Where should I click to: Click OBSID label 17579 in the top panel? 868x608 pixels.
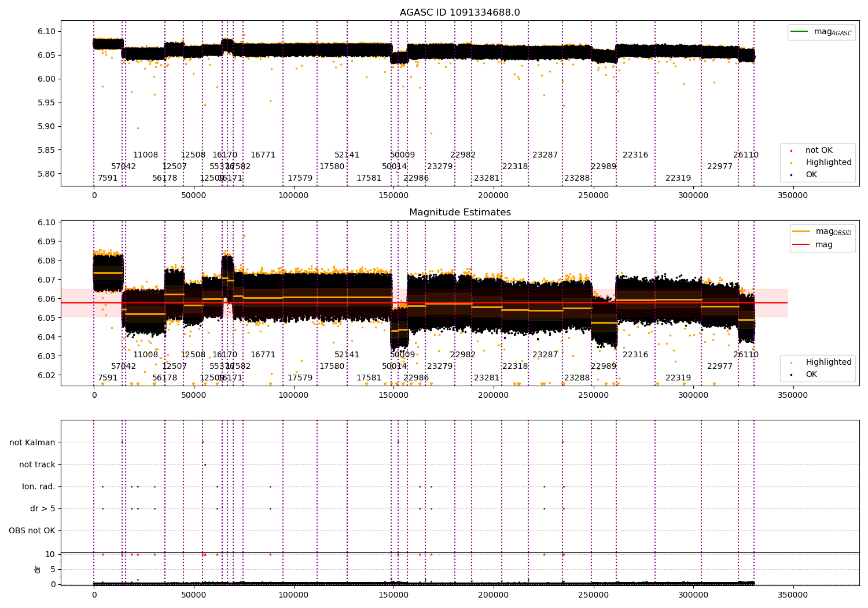[300, 178]
